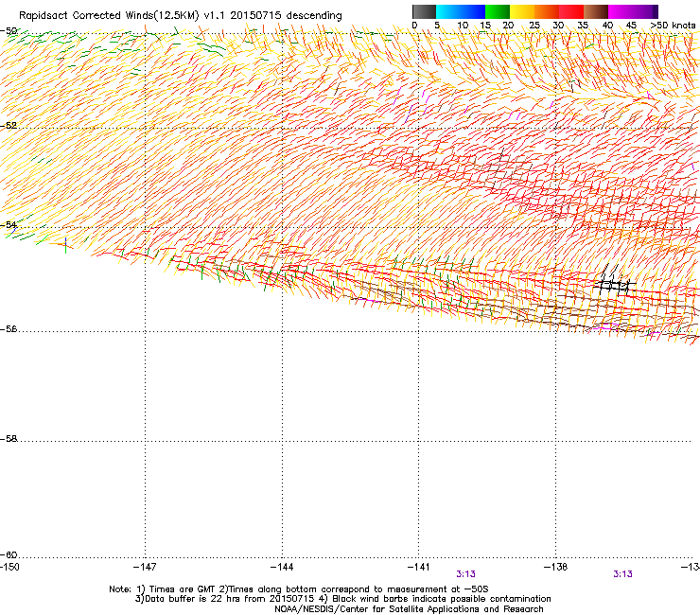Click the -52 latitude axis label

[x=9, y=126]
